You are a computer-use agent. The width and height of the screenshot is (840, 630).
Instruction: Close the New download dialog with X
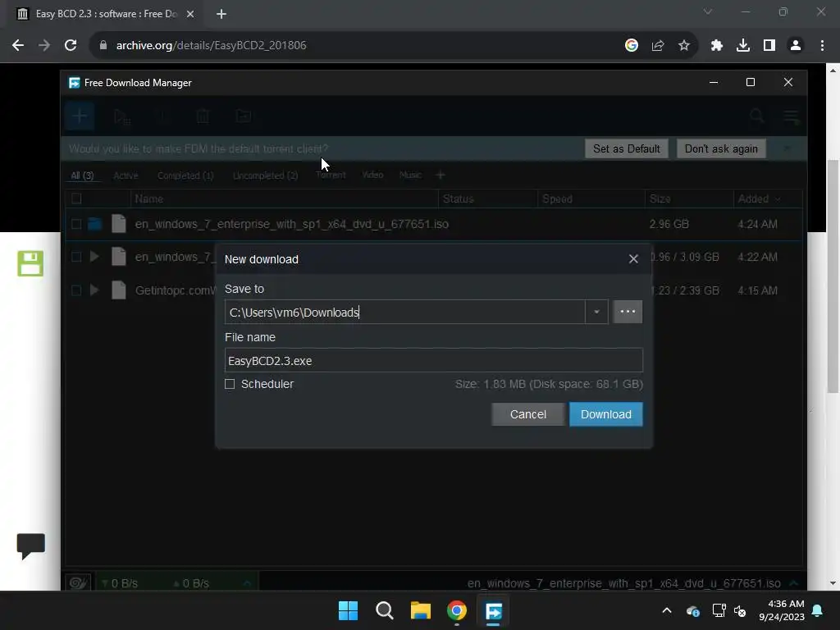633,259
